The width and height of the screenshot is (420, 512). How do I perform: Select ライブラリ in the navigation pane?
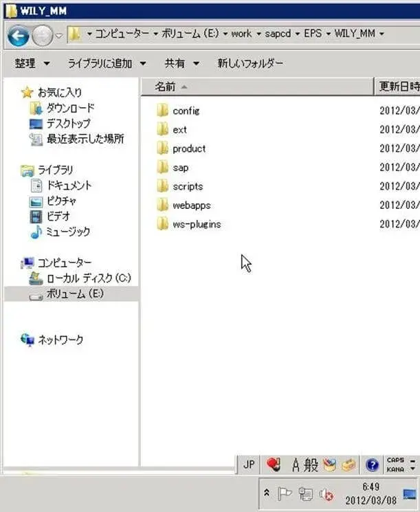coord(55,170)
